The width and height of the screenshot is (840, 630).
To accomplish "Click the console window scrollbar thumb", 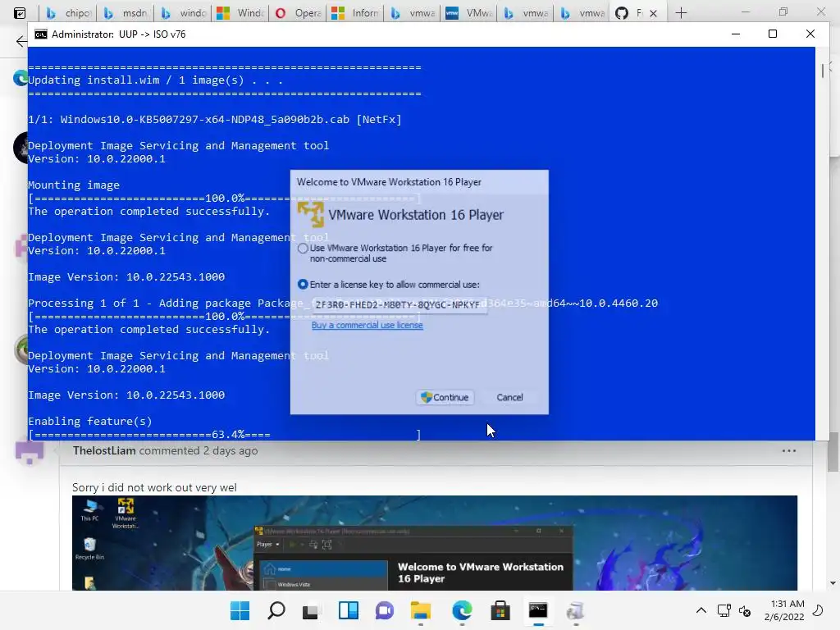I will click(x=823, y=71).
